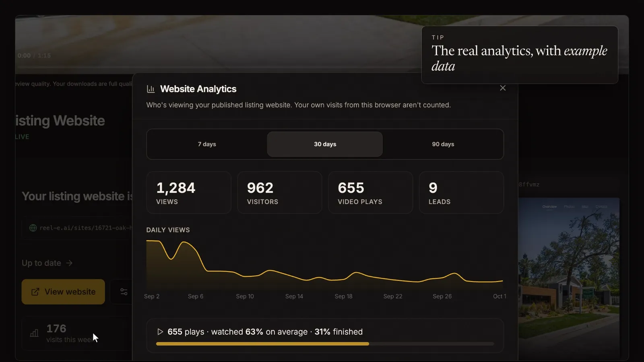
Task: Click the listing website preview thumbnail
Action: [569, 278]
